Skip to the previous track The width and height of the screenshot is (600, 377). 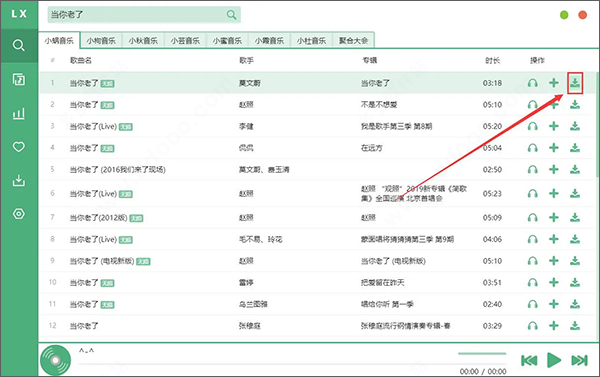(529, 360)
